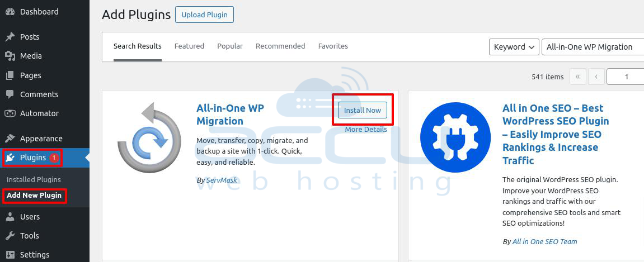Open Installed Plugins submenu item
This screenshot has height=262, width=644.
click(x=34, y=179)
